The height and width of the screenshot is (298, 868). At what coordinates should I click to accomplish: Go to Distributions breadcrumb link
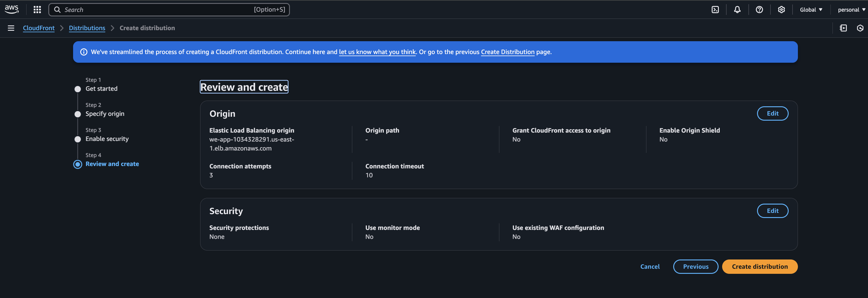click(x=87, y=28)
